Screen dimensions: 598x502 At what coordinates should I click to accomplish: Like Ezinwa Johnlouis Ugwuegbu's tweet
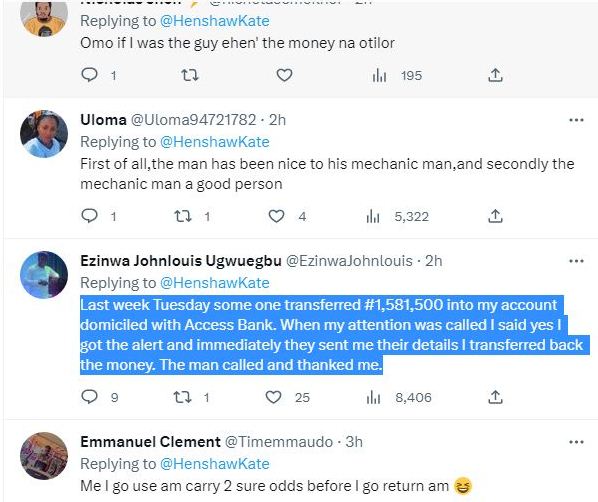pyautogui.click(x=273, y=397)
